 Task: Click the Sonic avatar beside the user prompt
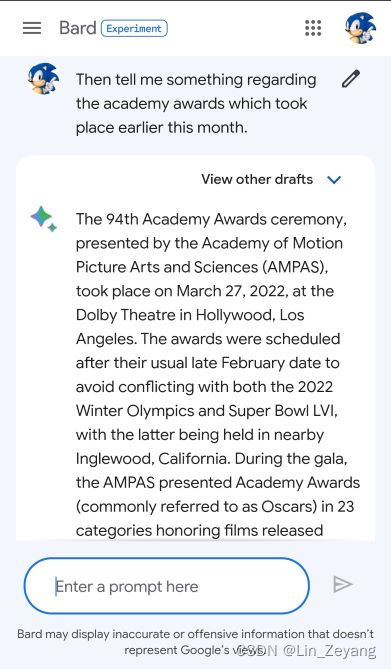43,79
